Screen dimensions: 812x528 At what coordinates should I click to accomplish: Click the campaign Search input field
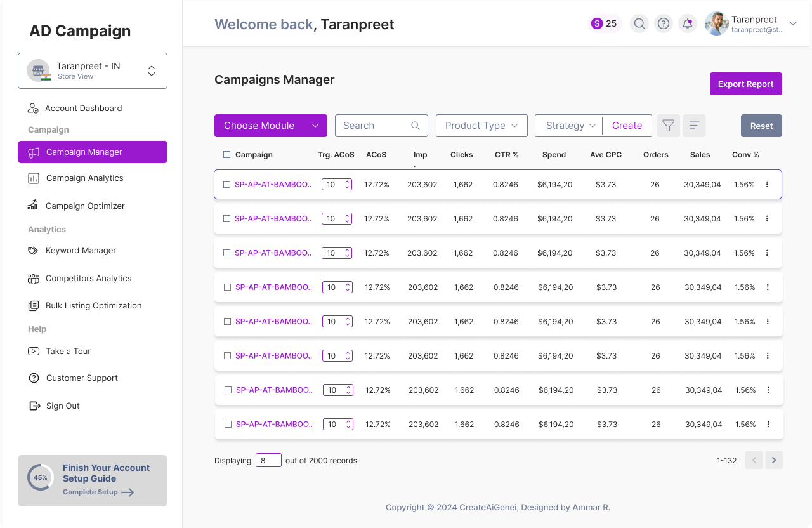pos(374,126)
